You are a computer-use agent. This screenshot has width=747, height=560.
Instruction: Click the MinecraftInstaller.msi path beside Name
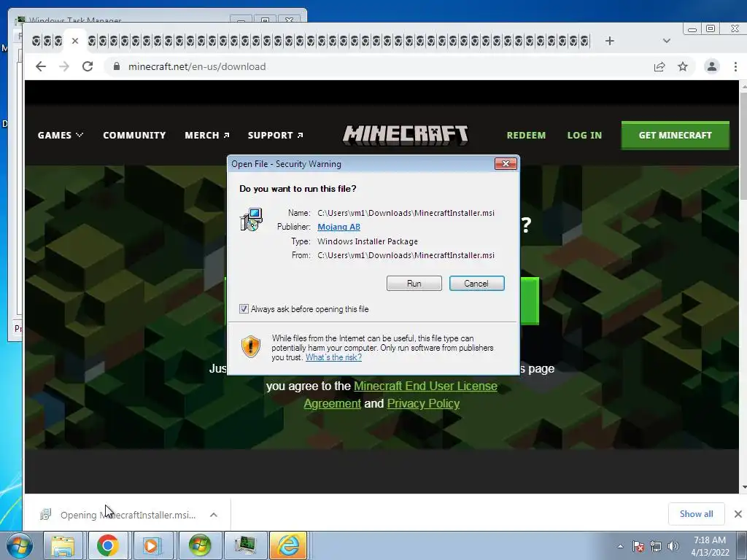click(x=406, y=213)
